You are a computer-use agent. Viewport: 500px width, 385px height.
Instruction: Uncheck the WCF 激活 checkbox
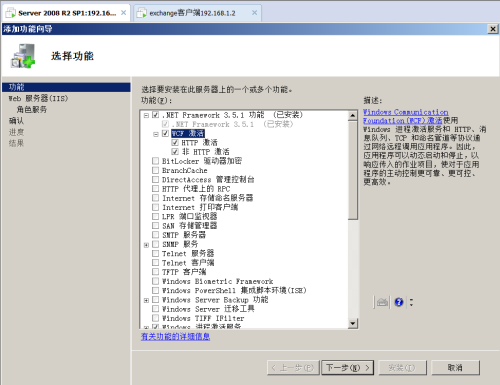click(x=165, y=134)
